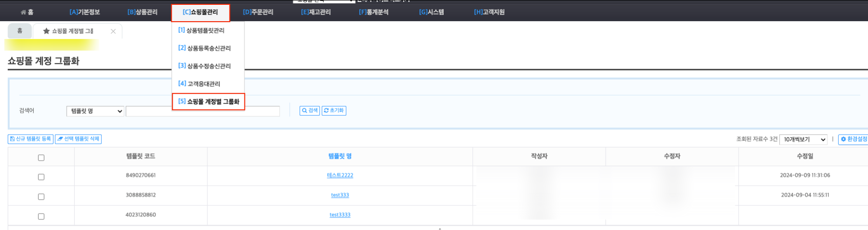This screenshot has width=868, height=230.
Task: Open the 10개씩보기 page size dropdown
Action: click(x=803, y=139)
